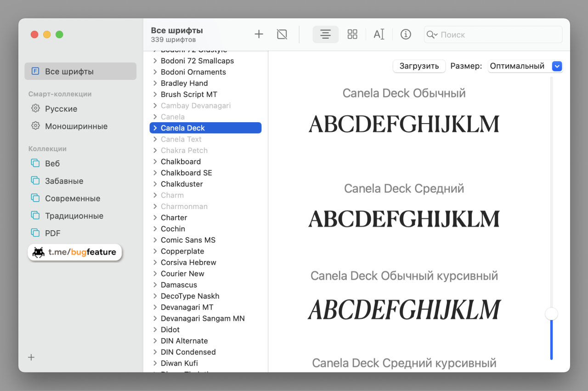Expand the Chalkboard font family

tap(155, 162)
